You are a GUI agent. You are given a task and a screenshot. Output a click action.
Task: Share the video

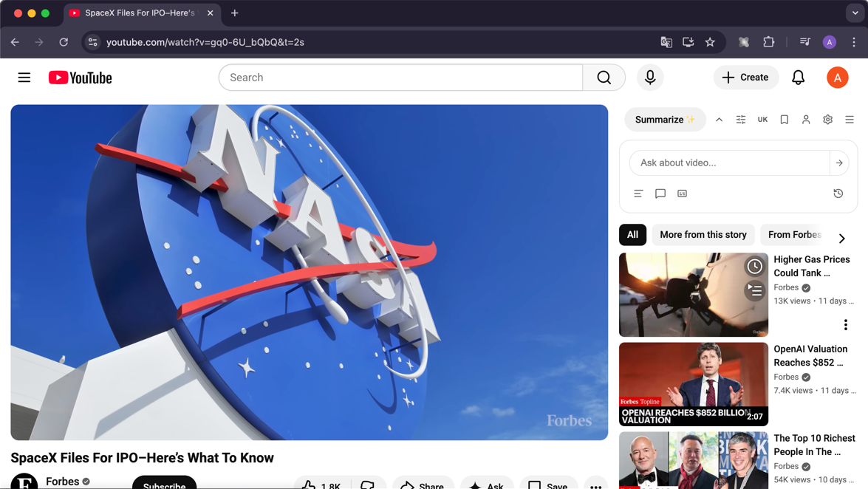[423, 484]
